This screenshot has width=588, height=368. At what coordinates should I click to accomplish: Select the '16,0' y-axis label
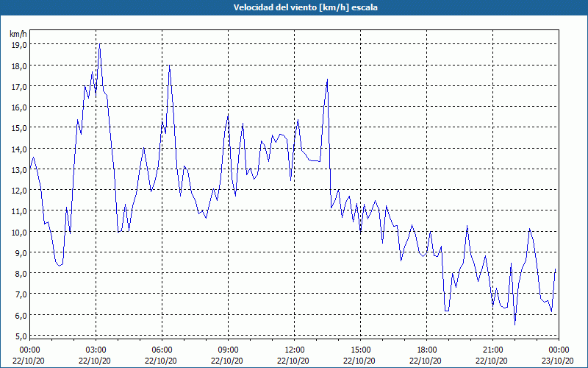[20, 107]
